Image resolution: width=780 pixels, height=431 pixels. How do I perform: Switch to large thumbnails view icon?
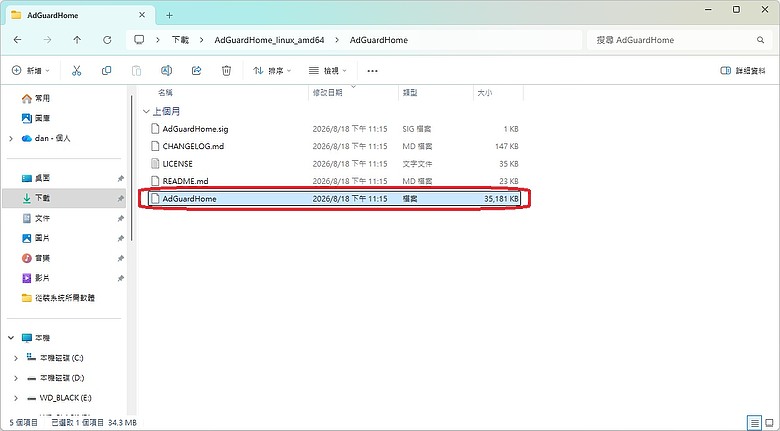[769, 423]
